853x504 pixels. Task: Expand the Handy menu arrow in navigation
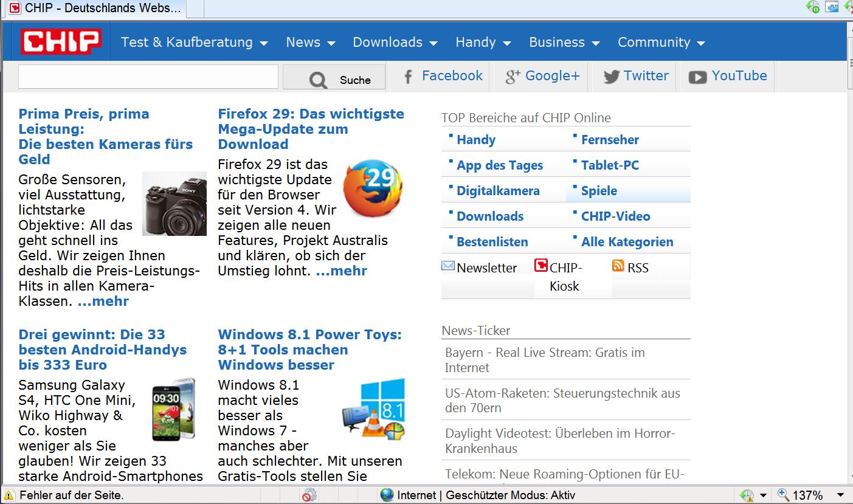point(507,43)
